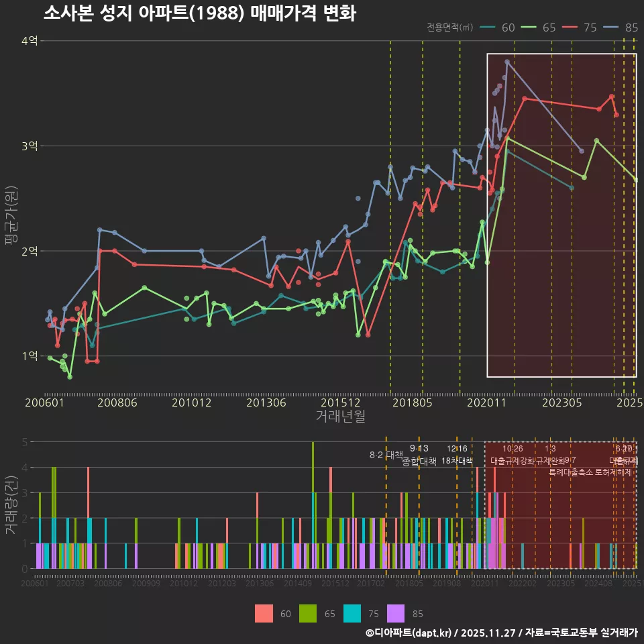Click the 65 green legend line marker
Screen dimensions: 644x644
click(x=530, y=28)
